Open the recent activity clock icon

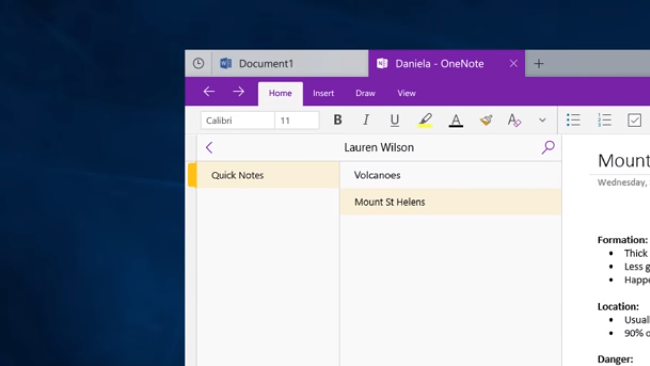coord(198,63)
